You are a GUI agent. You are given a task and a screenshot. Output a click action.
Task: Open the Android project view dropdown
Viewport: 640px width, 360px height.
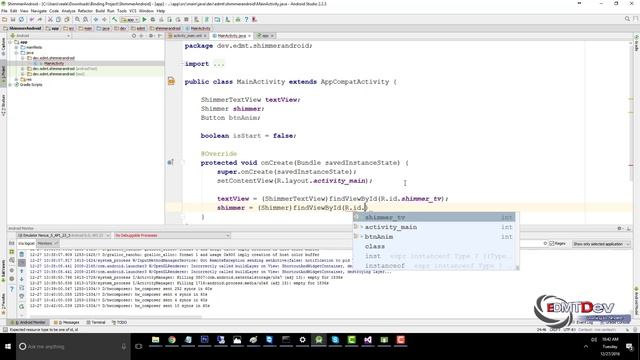tap(40, 36)
